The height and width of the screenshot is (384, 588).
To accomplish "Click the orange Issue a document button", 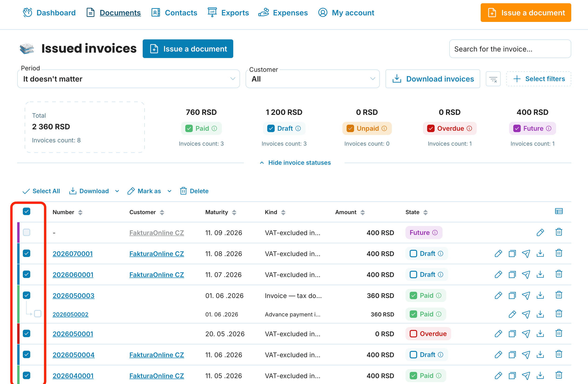I will pyautogui.click(x=526, y=13).
